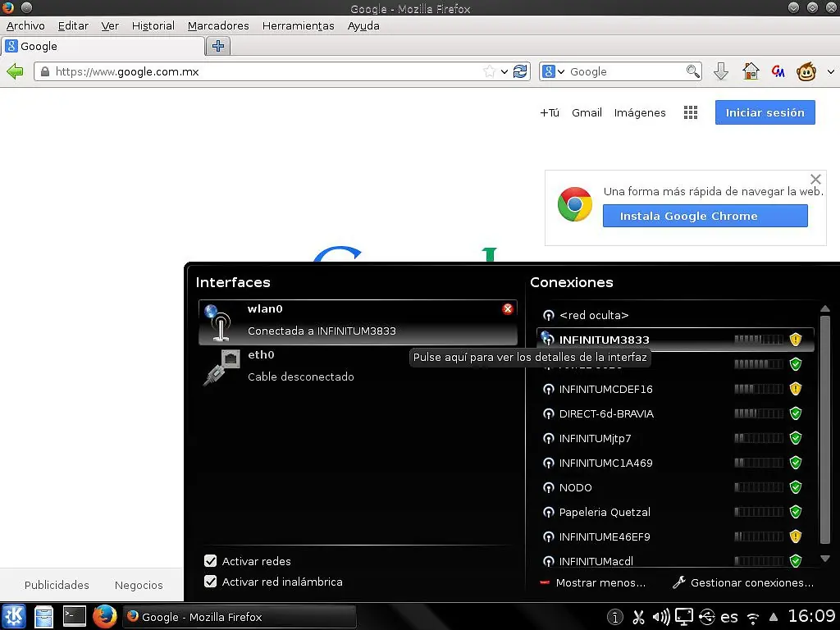Click the Firefox launcher icon in taskbar

coord(105,617)
